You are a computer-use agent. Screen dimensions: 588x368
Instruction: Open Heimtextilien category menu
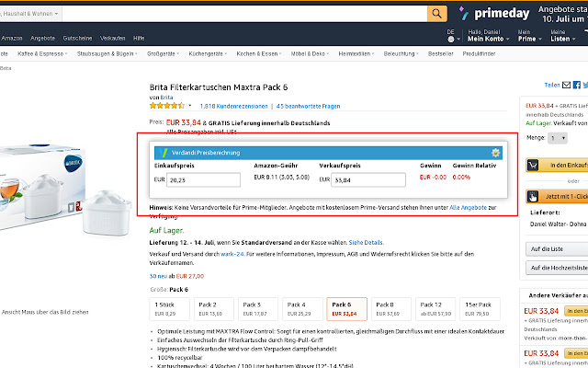356,53
